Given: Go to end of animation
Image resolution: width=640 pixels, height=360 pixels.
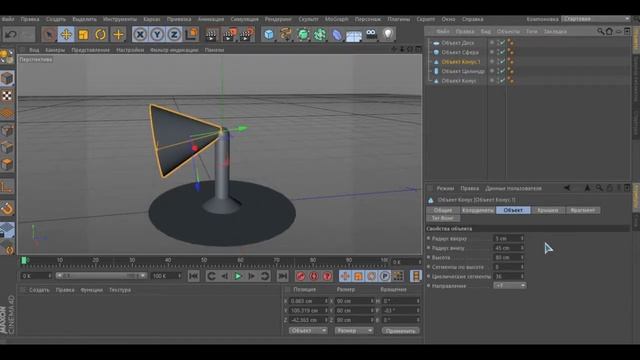Looking at the screenshot, I should [282, 276].
